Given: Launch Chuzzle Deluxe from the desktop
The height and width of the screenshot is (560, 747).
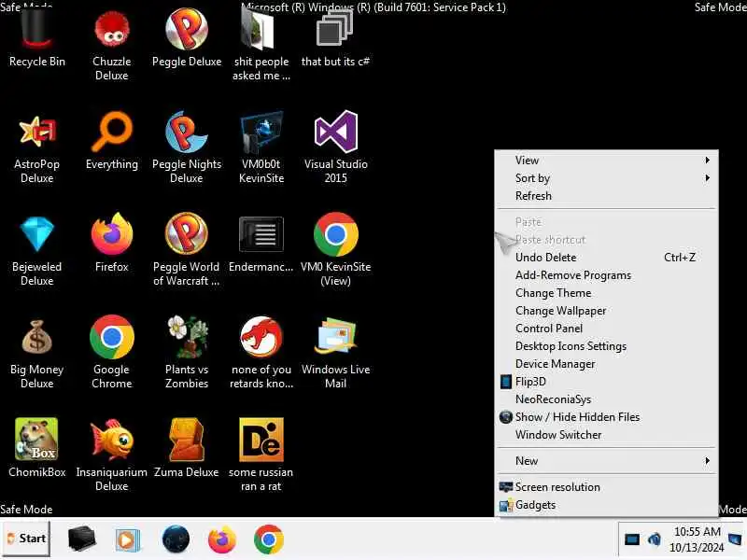Looking at the screenshot, I should pyautogui.click(x=111, y=44).
